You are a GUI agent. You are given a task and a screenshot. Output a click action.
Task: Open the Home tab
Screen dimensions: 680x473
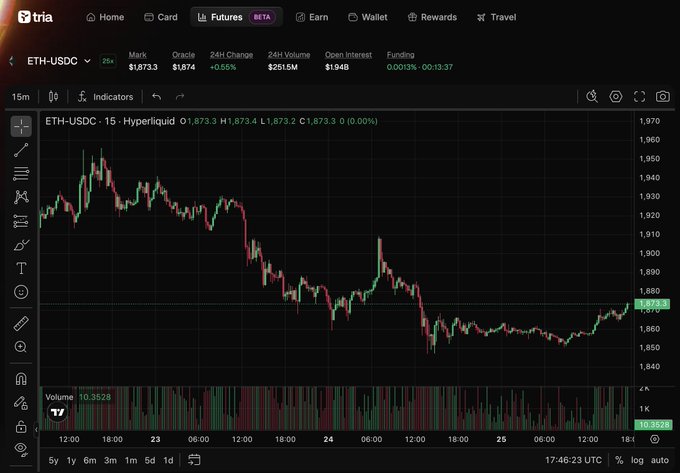point(105,17)
